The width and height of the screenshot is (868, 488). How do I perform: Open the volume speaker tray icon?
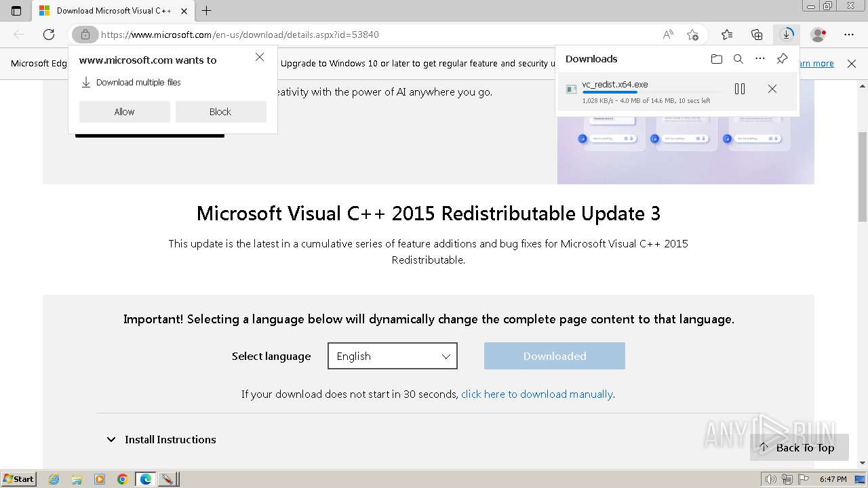[771, 479]
